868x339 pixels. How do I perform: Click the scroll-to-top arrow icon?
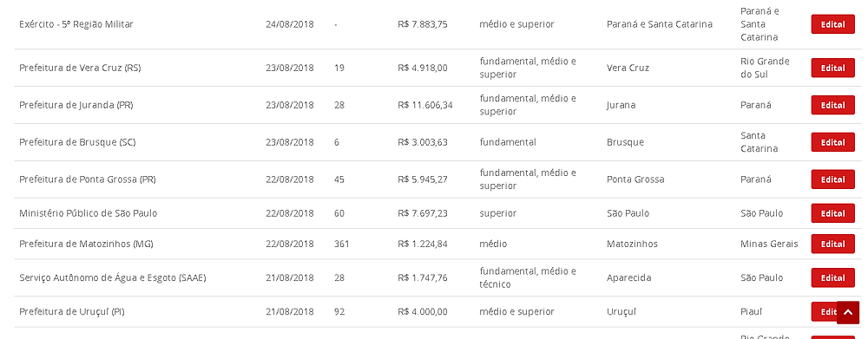[x=847, y=312]
